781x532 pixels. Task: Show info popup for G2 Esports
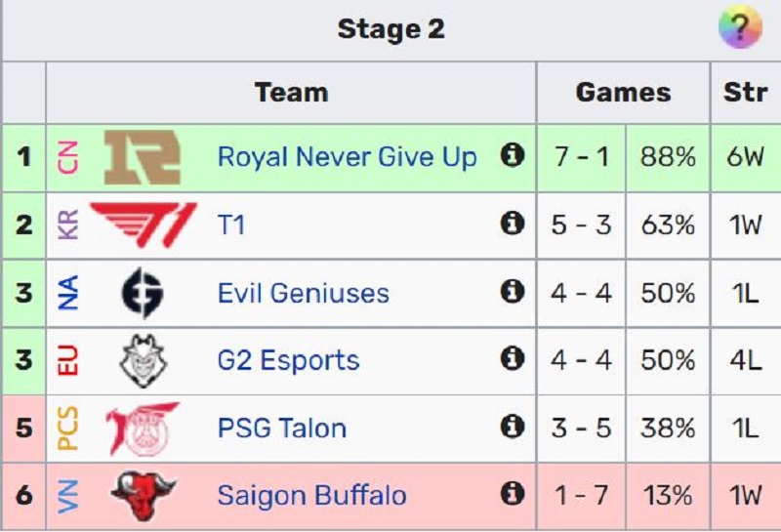pos(512,358)
